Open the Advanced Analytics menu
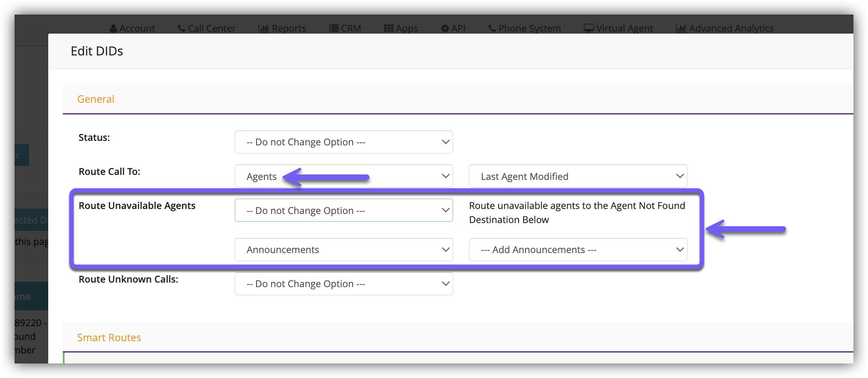Screen dimensions: 868x378 (724, 29)
